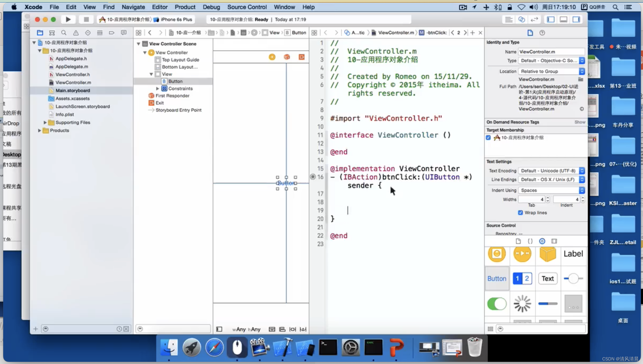Open the Breakpoint navigator
This screenshot has height=364, width=643.
[112, 33]
